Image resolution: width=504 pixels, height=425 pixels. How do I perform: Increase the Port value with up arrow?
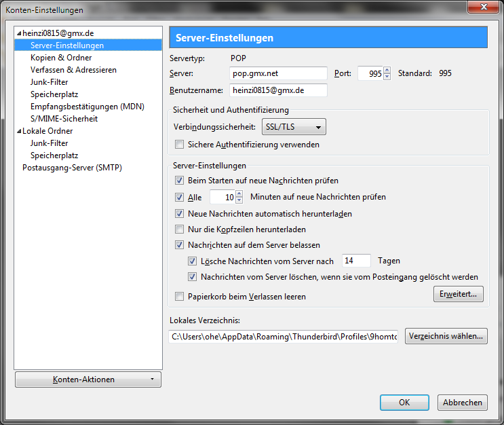pyautogui.click(x=387, y=70)
